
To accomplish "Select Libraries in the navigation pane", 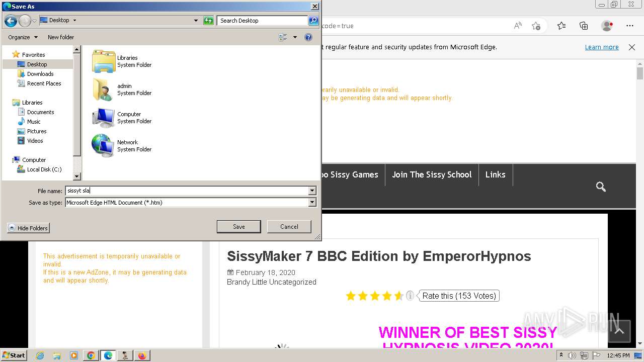I will (x=32, y=103).
